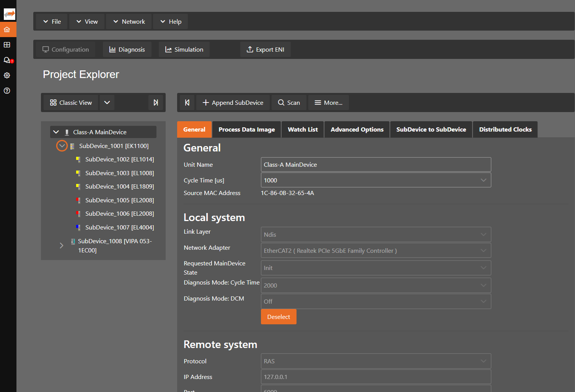Open the Network Adapter dropdown
This screenshot has height=392, width=575.
tap(376, 250)
